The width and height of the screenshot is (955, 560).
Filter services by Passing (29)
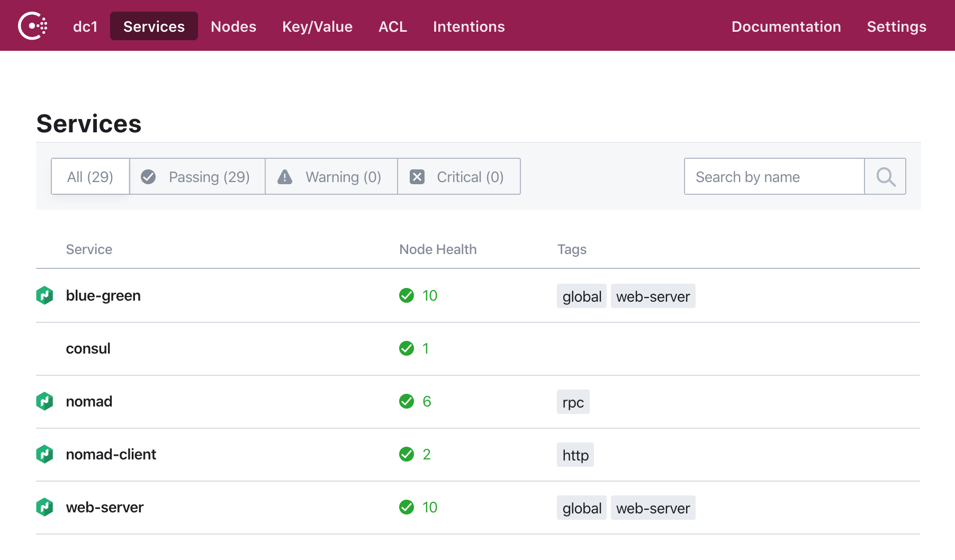(x=197, y=177)
